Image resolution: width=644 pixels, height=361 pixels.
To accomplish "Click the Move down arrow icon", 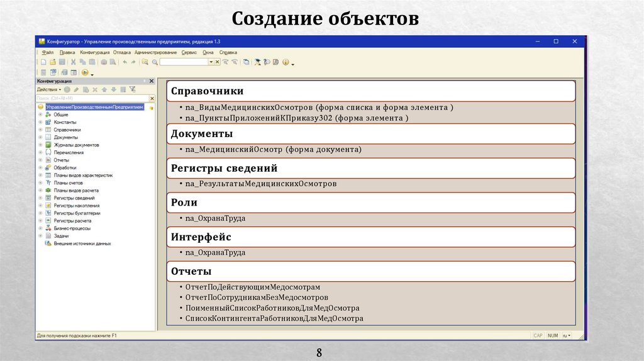I will 114,89.
